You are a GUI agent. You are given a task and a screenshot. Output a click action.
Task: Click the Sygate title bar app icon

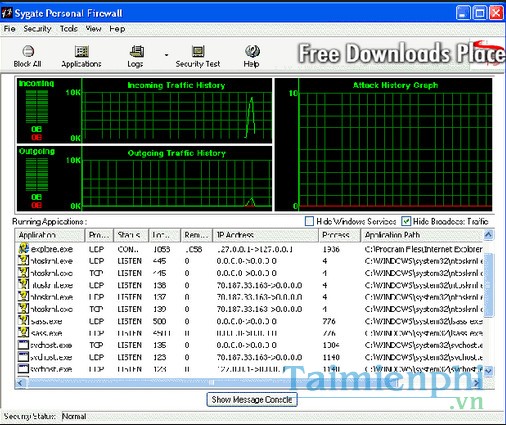point(7,13)
